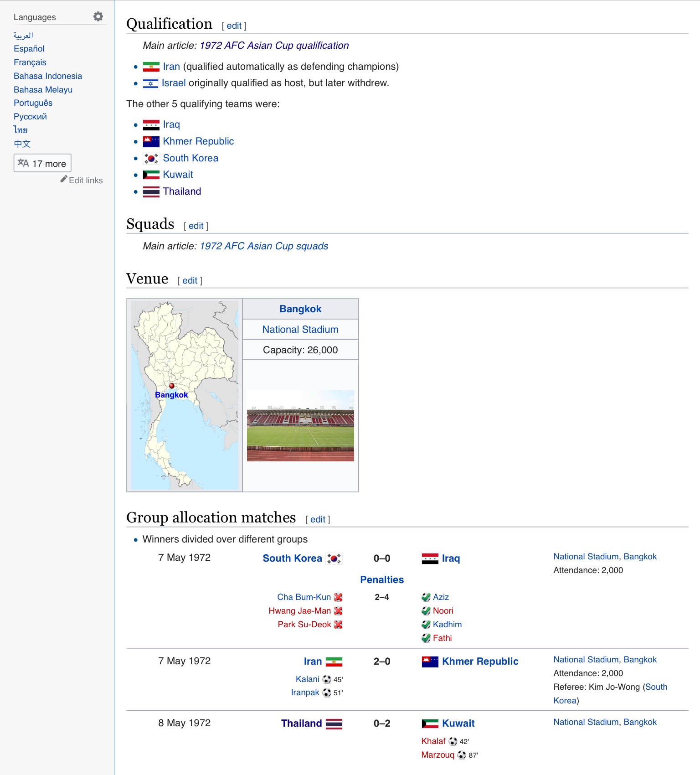
Task: Click the South Korea flag in qualifying list
Action: pos(151,158)
